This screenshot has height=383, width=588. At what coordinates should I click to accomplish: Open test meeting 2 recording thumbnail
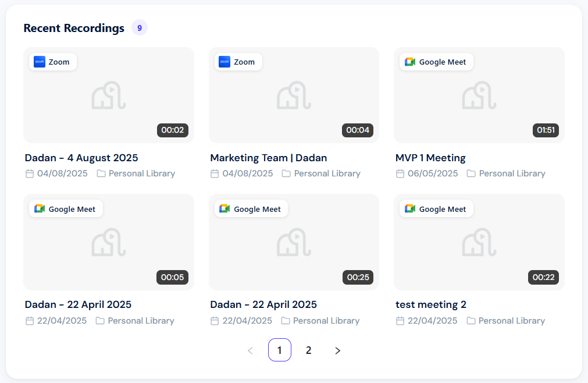click(479, 242)
